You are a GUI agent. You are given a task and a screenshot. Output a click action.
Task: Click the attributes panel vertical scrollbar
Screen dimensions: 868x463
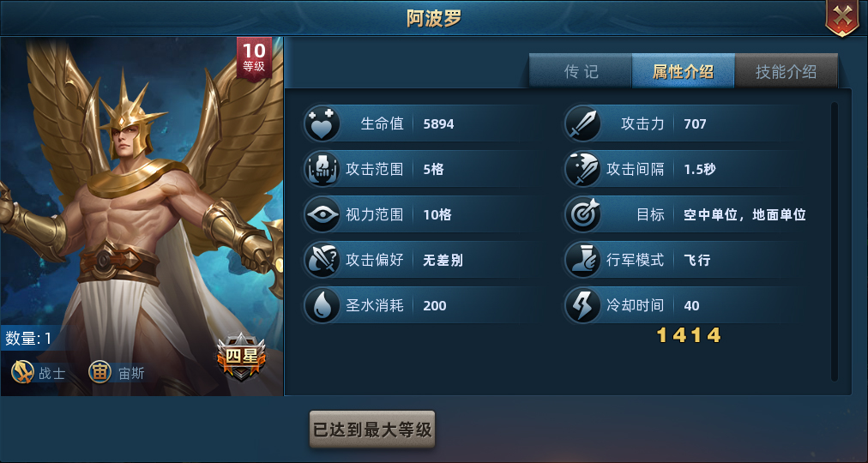[x=835, y=241]
